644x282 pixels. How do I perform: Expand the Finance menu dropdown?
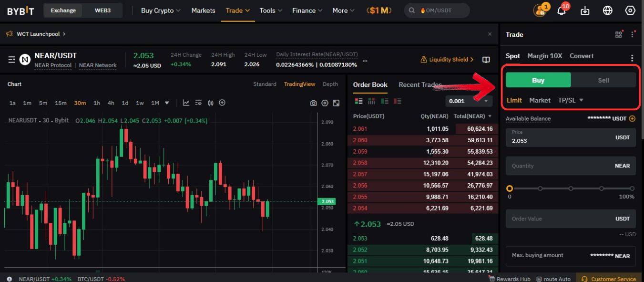pyautogui.click(x=307, y=10)
